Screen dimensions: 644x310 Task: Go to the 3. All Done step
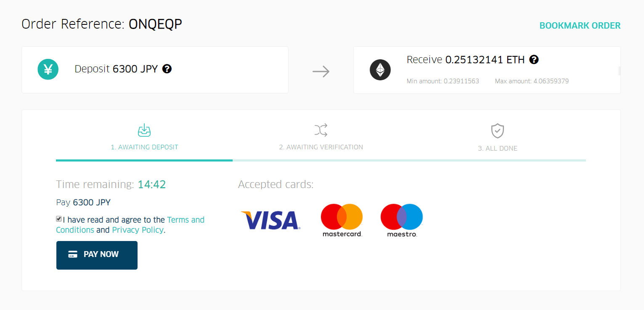498,148
